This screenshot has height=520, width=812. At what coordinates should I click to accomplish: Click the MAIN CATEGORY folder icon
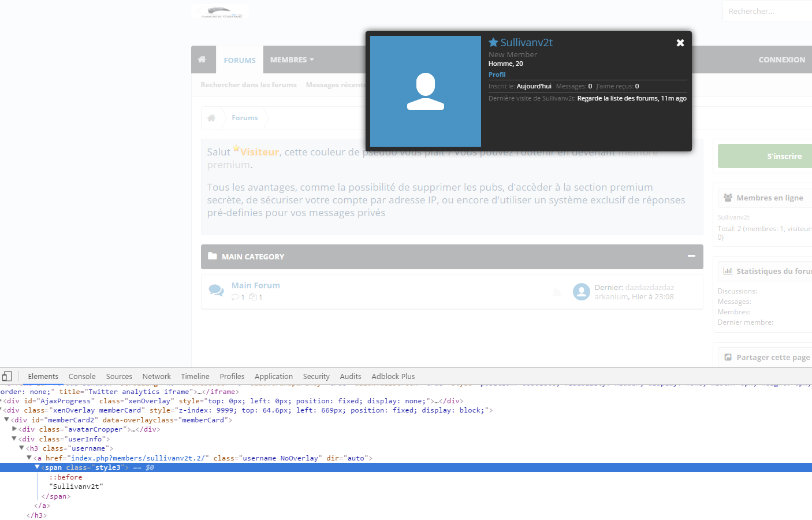click(x=212, y=256)
